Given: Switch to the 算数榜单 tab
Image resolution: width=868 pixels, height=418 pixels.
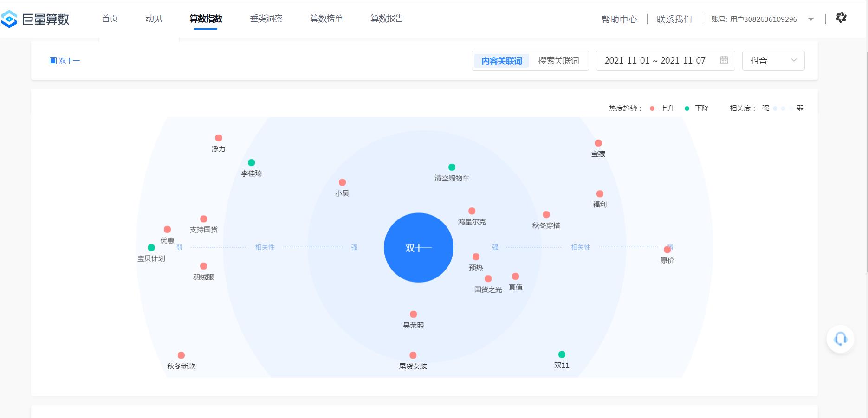Looking at the screenshot, I should [326, 19].
